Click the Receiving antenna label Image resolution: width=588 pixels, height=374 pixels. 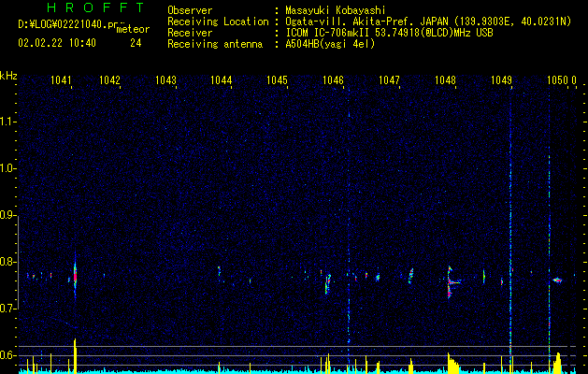(x=215, y=44)
